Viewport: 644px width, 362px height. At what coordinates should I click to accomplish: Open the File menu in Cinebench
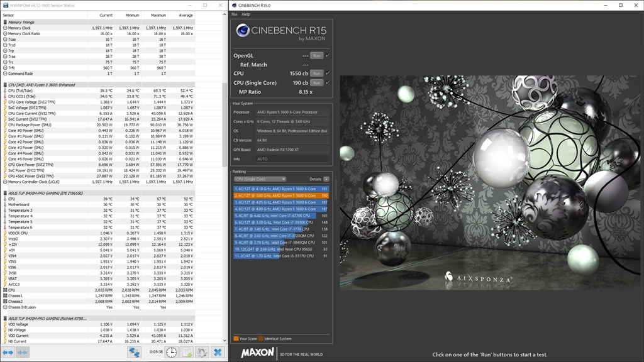234,14
